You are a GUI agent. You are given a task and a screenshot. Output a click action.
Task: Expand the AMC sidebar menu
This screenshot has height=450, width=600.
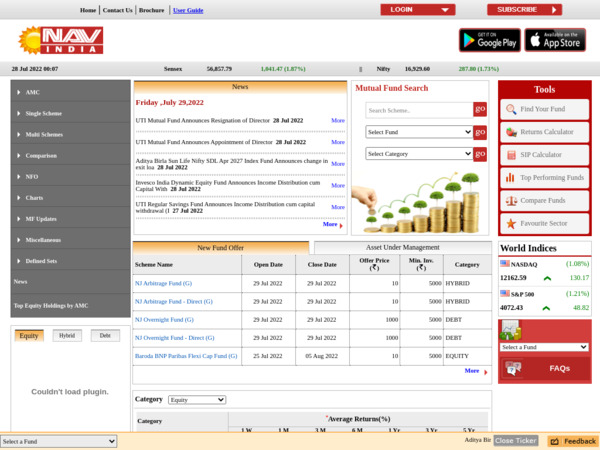click(70, 92)
